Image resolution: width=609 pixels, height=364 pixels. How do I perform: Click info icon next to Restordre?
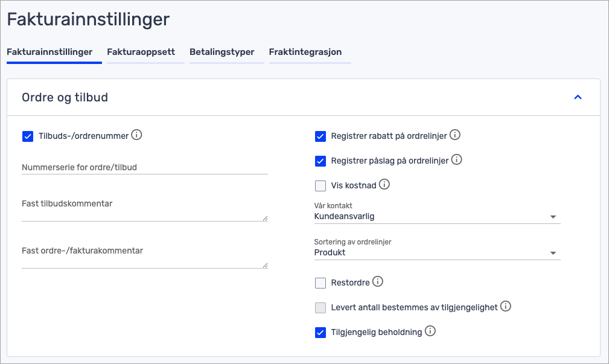pos(378,282)
